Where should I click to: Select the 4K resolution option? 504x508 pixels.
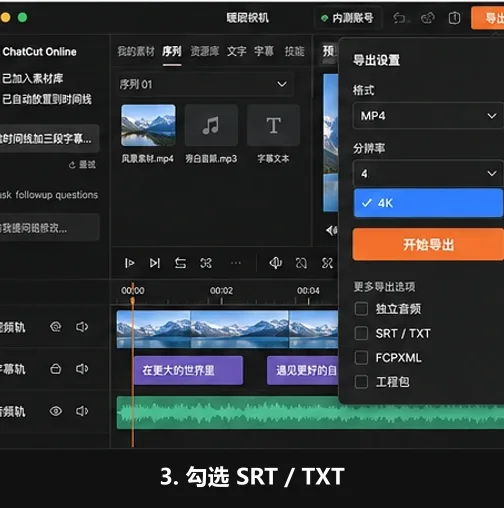tap(428, 203)
